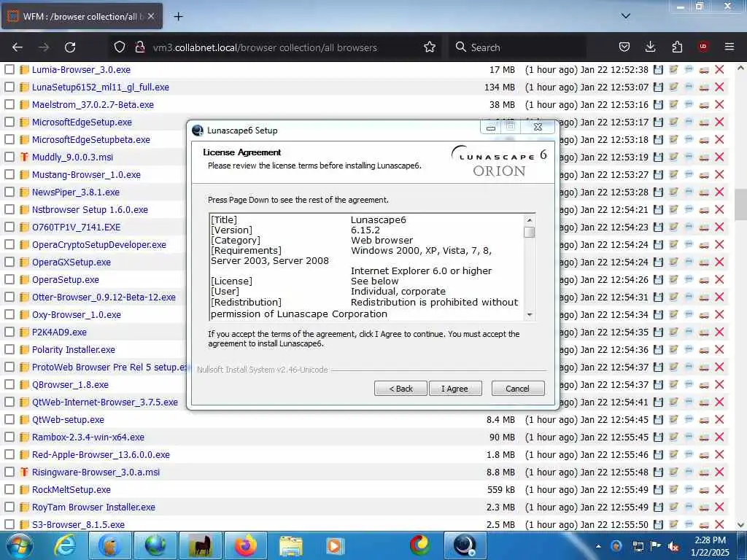This screenshot has height=560, width=747.
Task: Show site tracking protection shield info
Action: 120,47
